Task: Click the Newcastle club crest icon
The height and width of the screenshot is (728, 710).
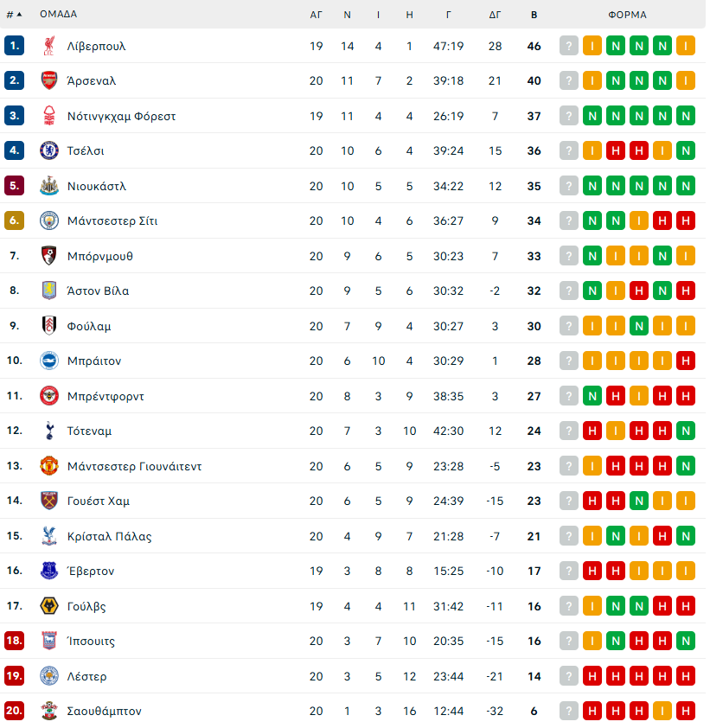Action: pyautogui.click(x=49, y=186)
